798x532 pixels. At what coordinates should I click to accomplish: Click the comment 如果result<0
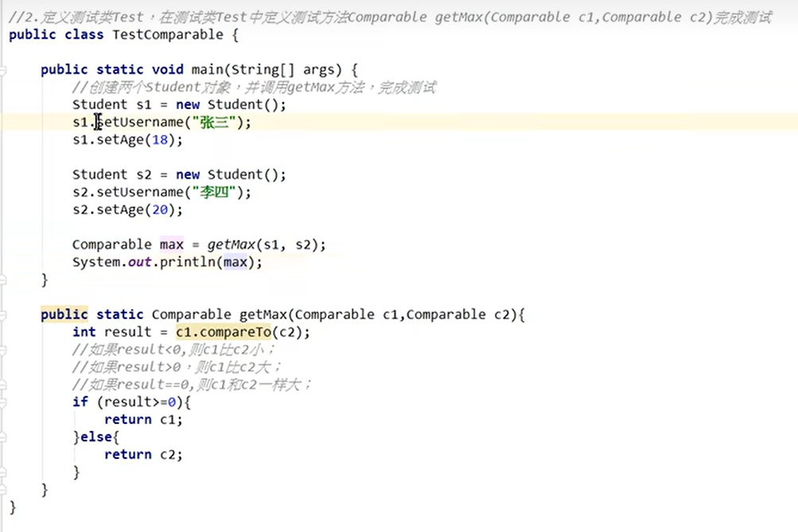pos(173,350)
